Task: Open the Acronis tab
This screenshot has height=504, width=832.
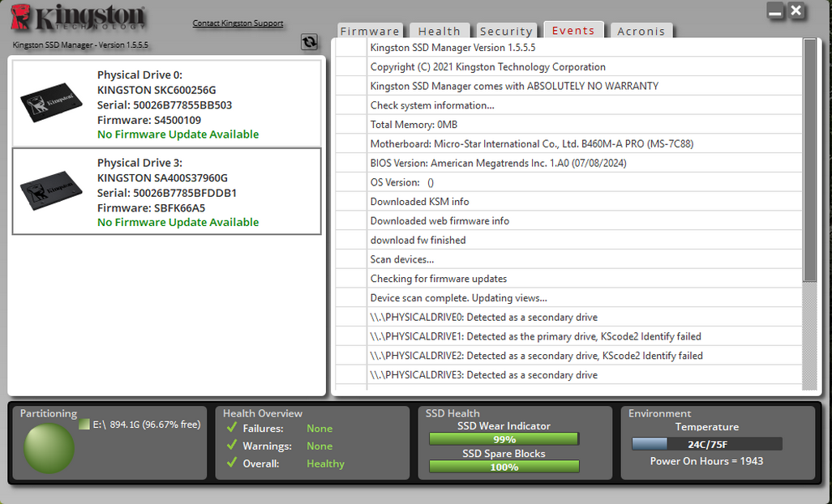Action: pos(641,31)
